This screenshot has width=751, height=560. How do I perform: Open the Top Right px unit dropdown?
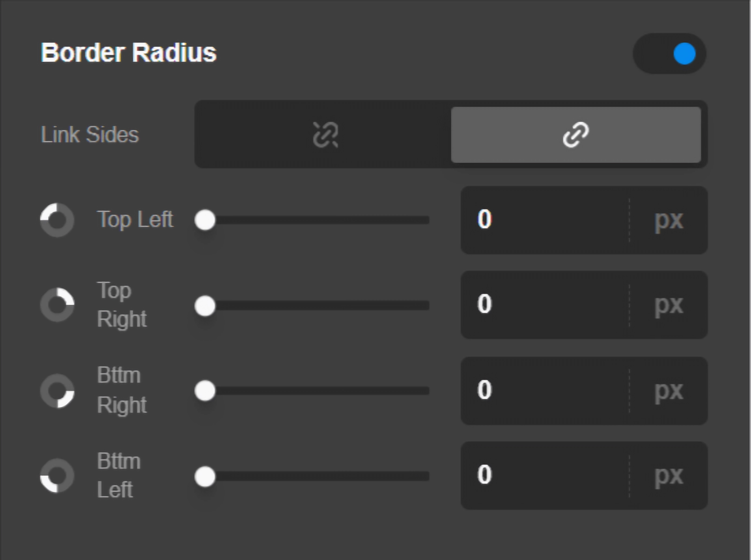click(668, 305)
